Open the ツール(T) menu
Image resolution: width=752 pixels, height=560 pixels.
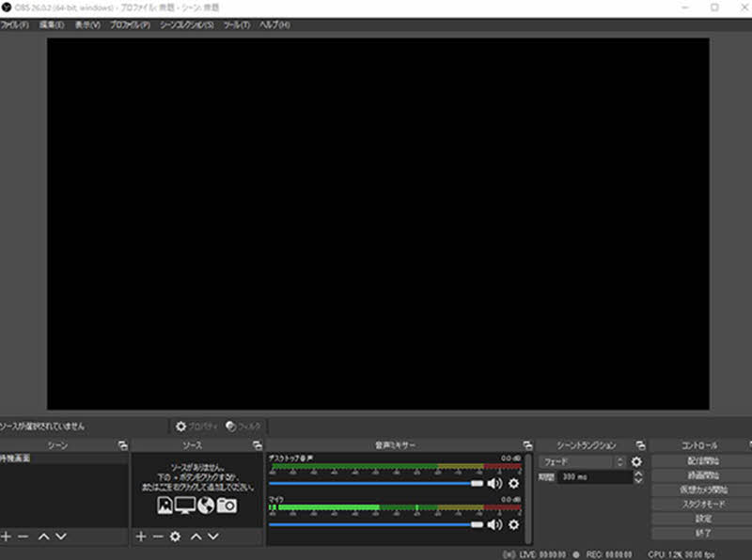[237, 24]
